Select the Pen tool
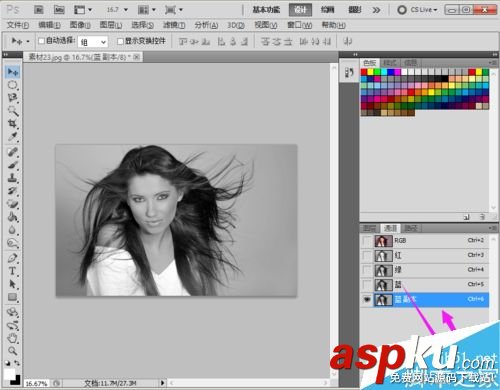500x390 pixels. click(x=13, y=258)
